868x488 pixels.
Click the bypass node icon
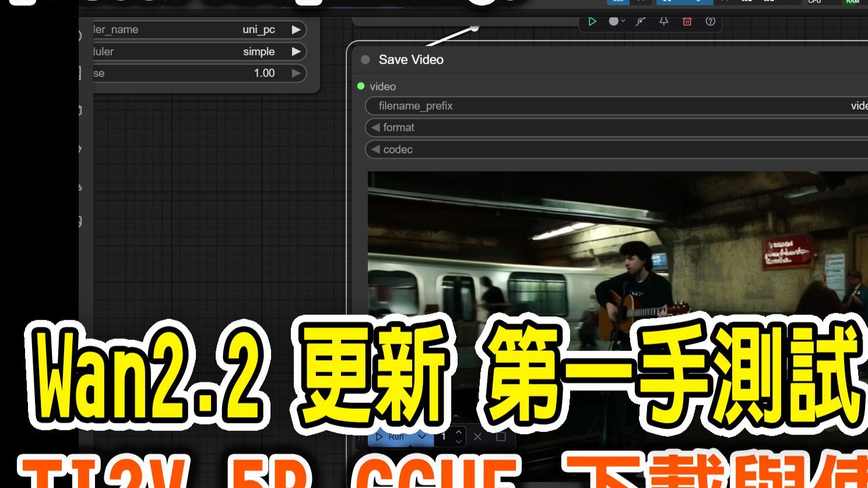tap(640, 22)
